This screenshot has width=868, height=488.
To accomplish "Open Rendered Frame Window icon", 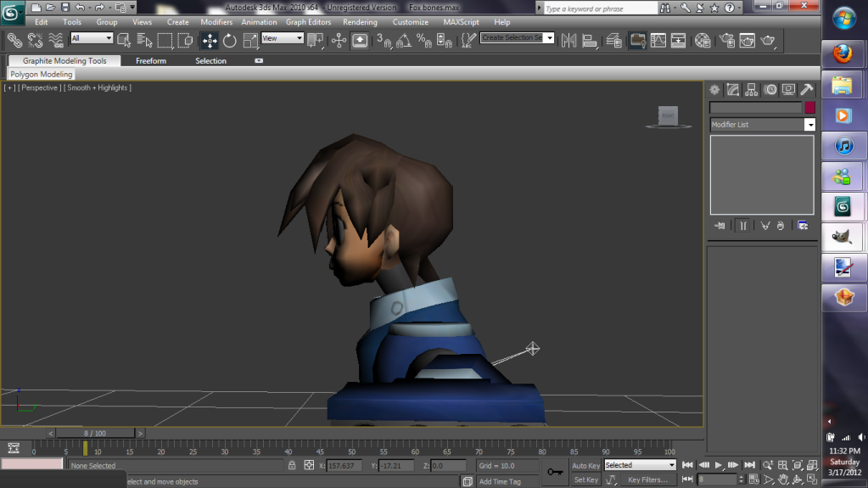I will click(x=748, y=41).
